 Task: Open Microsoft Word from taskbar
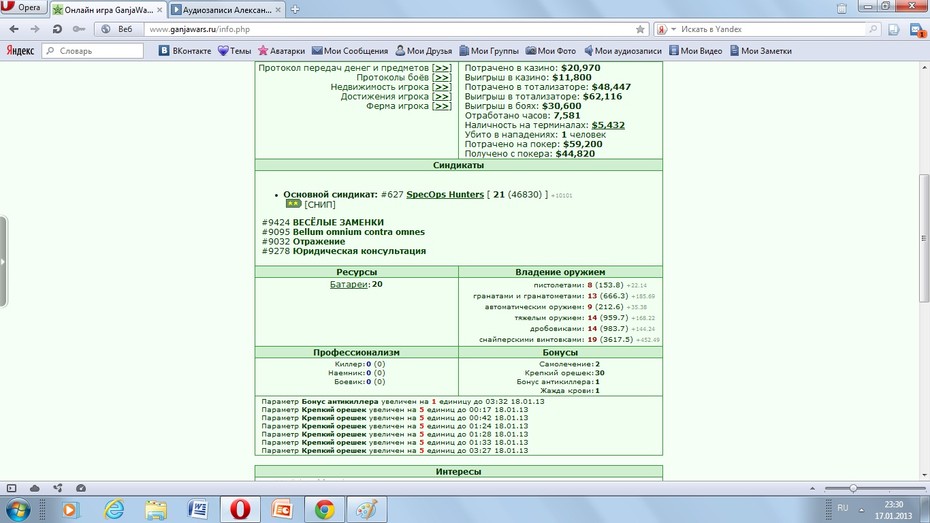pyautogui.click(x=198, y=510)
